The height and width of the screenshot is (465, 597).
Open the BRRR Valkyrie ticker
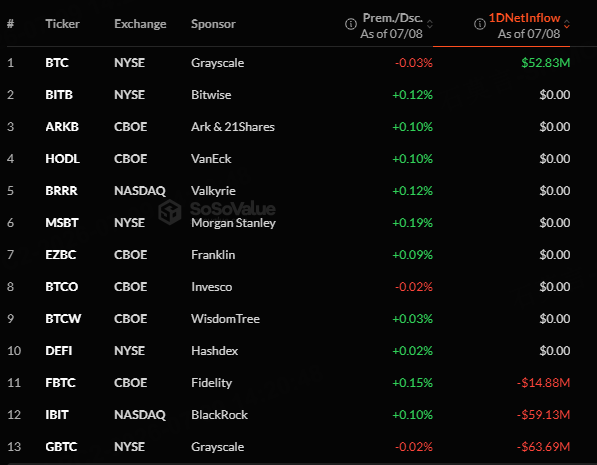pos(61,191)
